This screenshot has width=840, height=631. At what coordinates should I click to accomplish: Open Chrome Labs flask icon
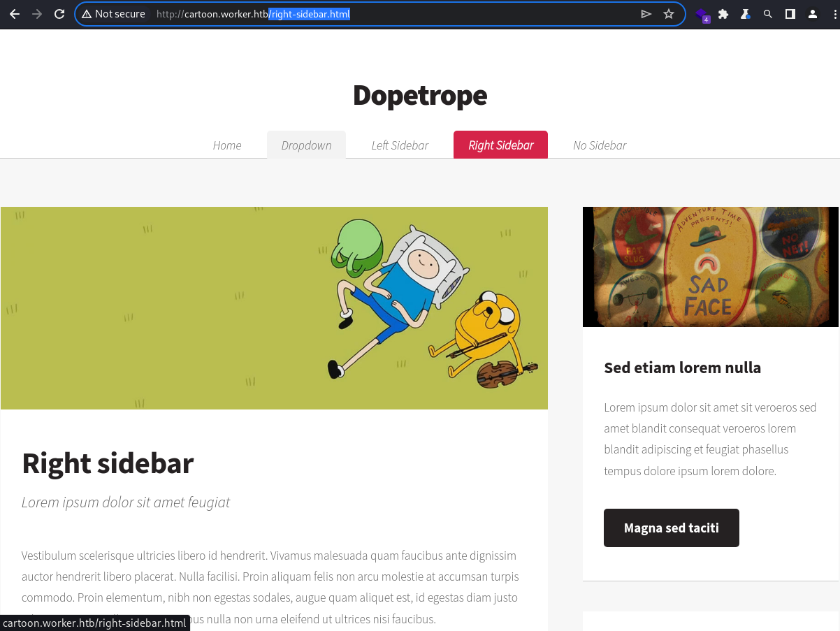[746, 14]
